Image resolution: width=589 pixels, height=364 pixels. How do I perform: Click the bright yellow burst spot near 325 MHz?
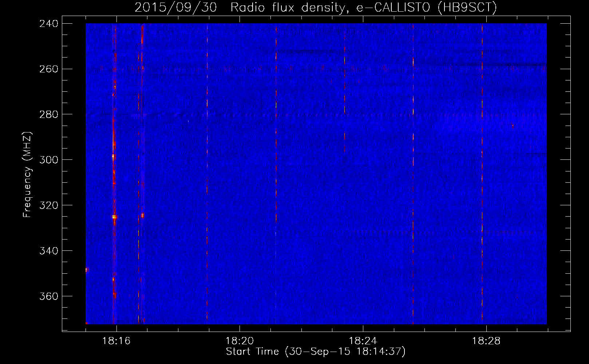pyautogui.click(x=114, y=217)
